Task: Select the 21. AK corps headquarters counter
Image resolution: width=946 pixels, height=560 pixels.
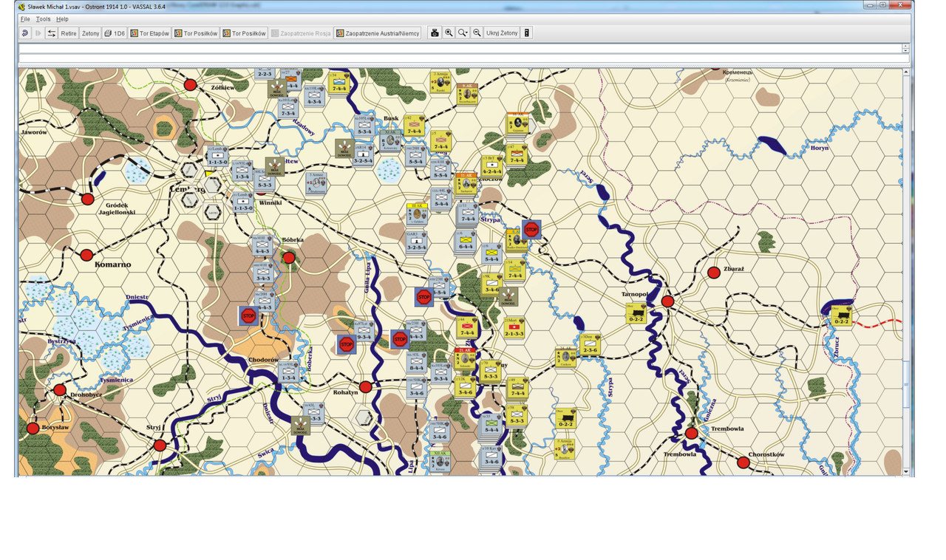Action: pyautogui.click(x=465, y=359)
